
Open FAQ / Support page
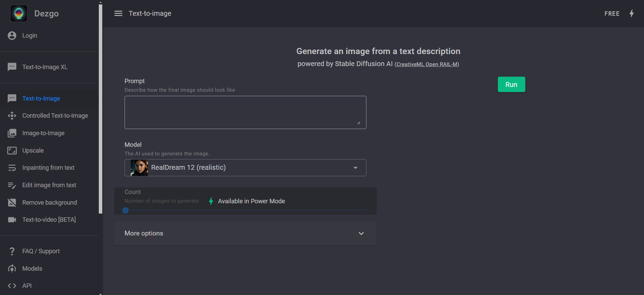(x=41, y=251)
